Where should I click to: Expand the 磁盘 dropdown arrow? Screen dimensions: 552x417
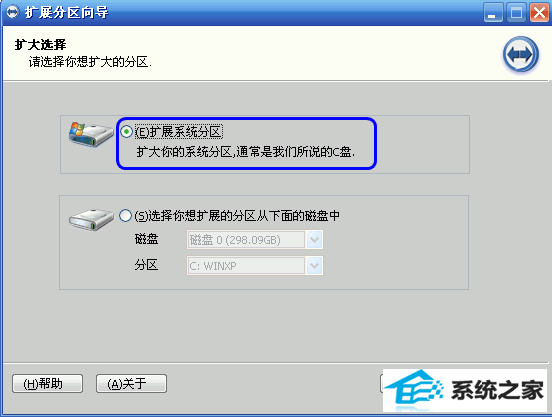(314, 240)
